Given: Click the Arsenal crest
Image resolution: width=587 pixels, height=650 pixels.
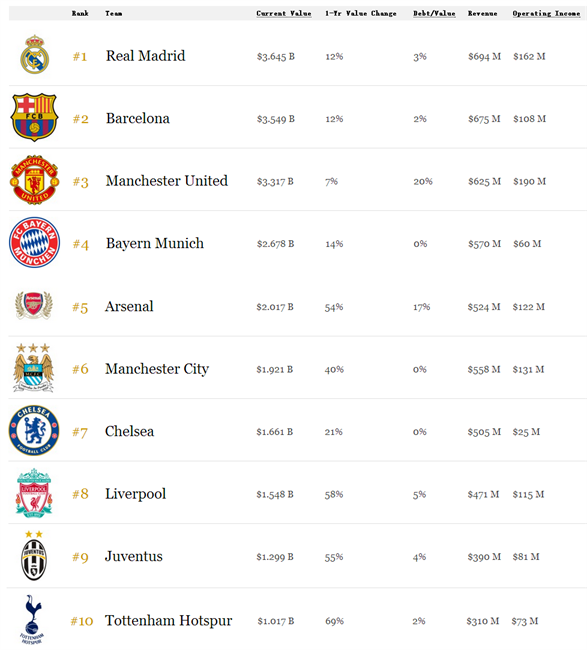Looking at the screenshot, I should pyautogui.click(x=34, y=305).
